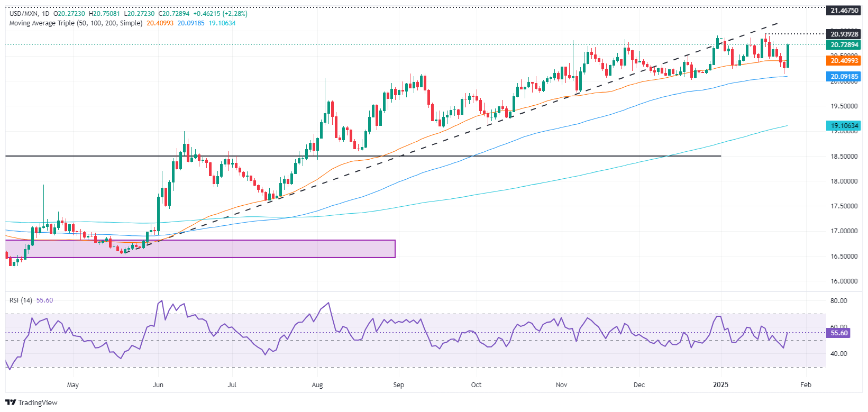
Task: Click the +0.46215 (+2.28%) change value
Action: [x=221, y=14]
